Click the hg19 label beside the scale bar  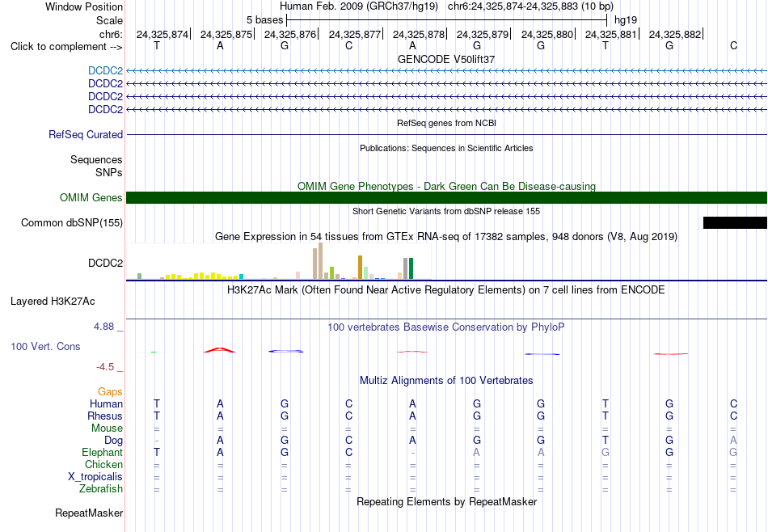tap(626, 20)
